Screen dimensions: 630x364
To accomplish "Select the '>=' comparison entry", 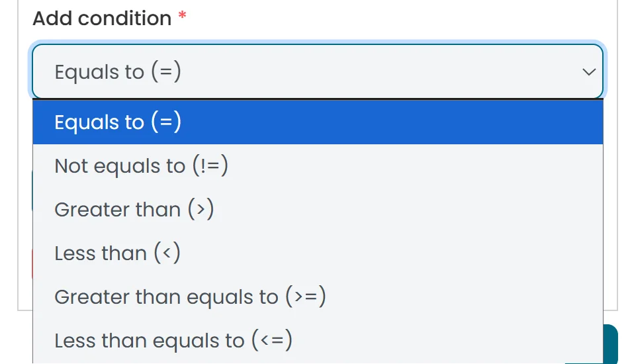I will pyautogui.click(x=191, y=296).
